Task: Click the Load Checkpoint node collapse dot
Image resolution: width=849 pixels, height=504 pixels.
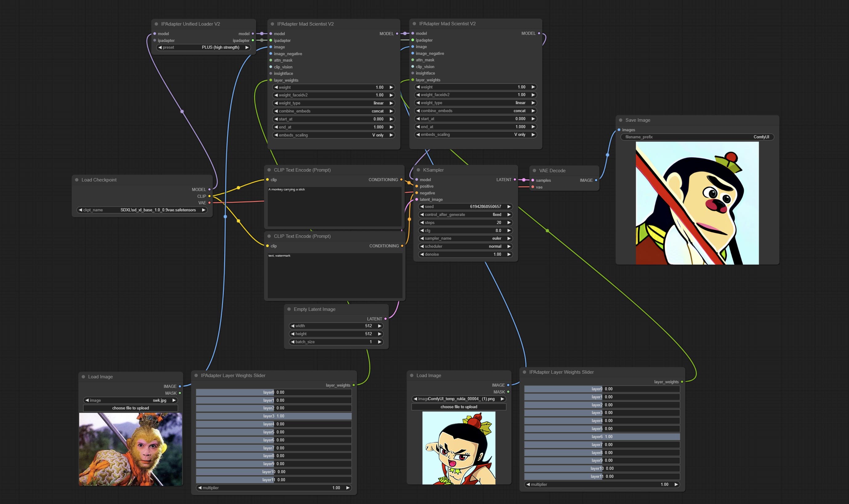Action: point(77,180)
